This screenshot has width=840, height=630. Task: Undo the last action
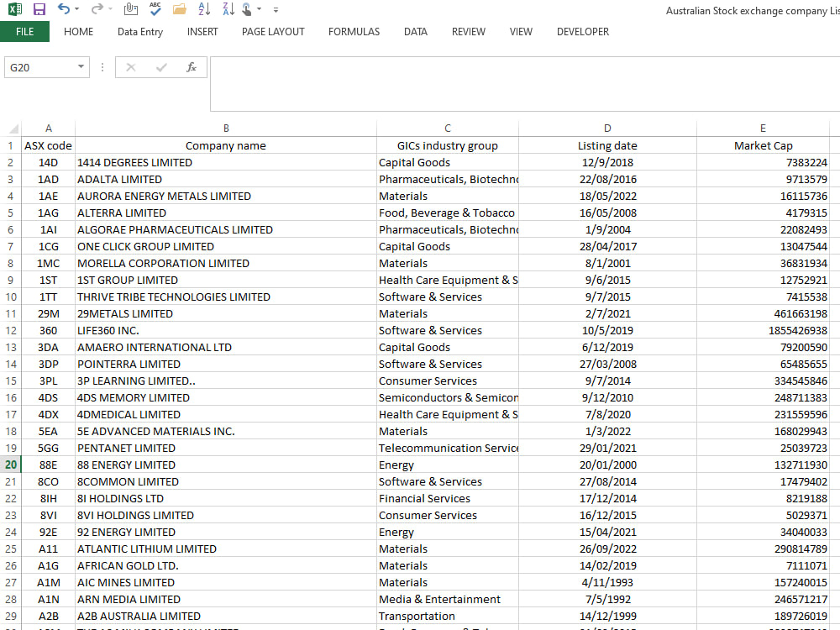click(x=63, y=8)
